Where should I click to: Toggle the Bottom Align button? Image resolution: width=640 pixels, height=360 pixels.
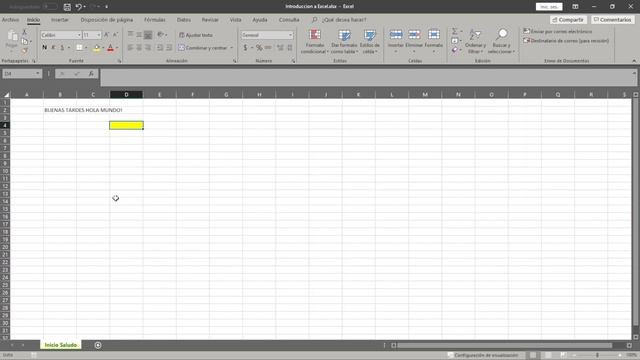pos(148,35)
